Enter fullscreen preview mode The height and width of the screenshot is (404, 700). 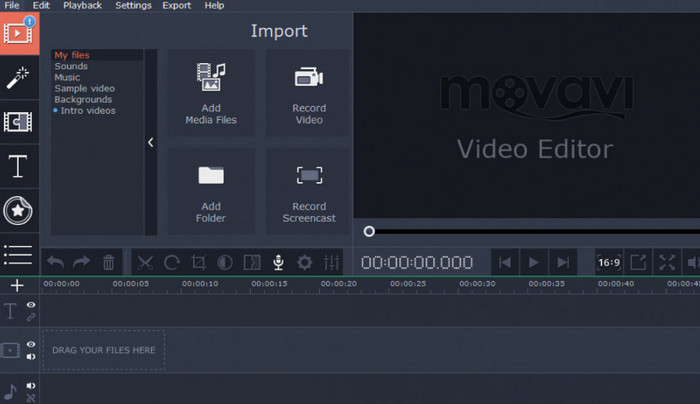click(x=667, y=262)
